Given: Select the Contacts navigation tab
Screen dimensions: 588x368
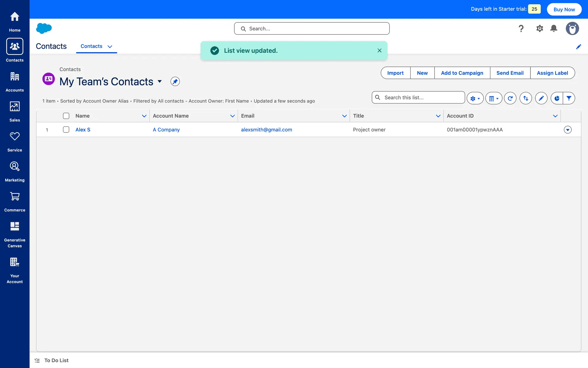Looking at the screenshot, I should pos(91,46).
